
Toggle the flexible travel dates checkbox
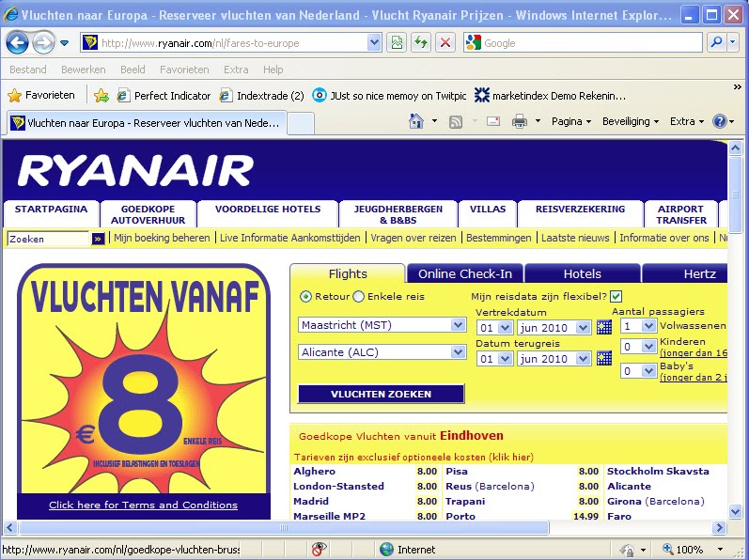pyautogui.click(x=616, y=297)
